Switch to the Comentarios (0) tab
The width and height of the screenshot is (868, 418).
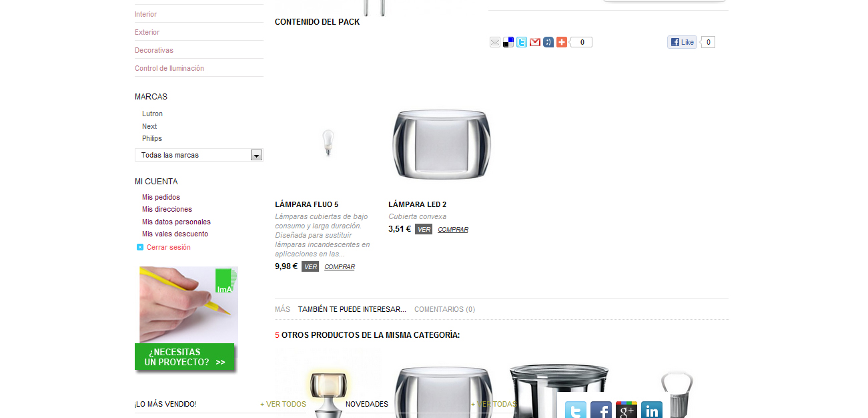click(x=444, y=309)
